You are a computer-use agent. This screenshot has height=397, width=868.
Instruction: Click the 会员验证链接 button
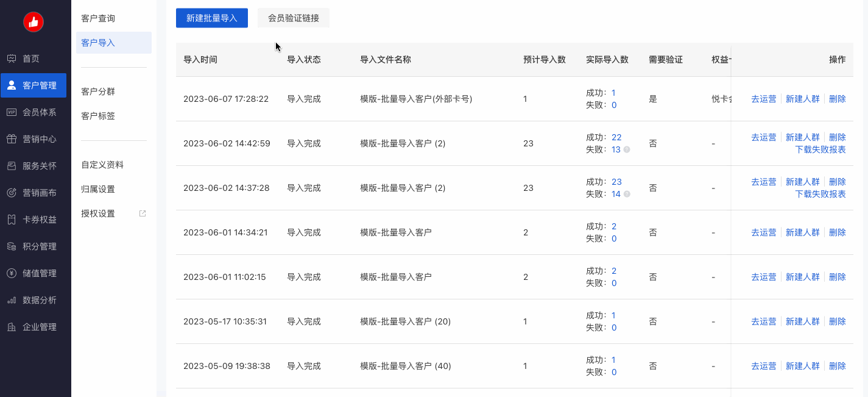pos(294,18)
